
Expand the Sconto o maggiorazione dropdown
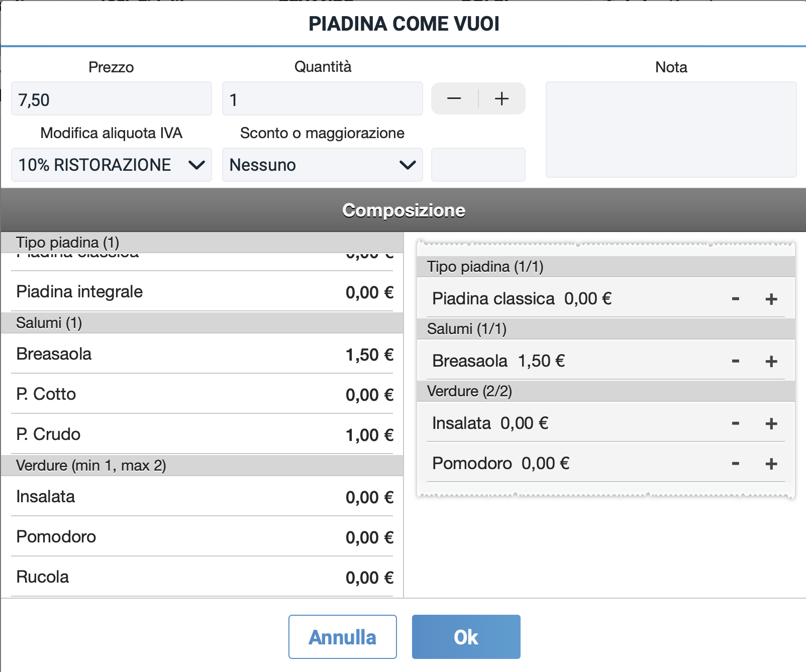pos(322,165)
